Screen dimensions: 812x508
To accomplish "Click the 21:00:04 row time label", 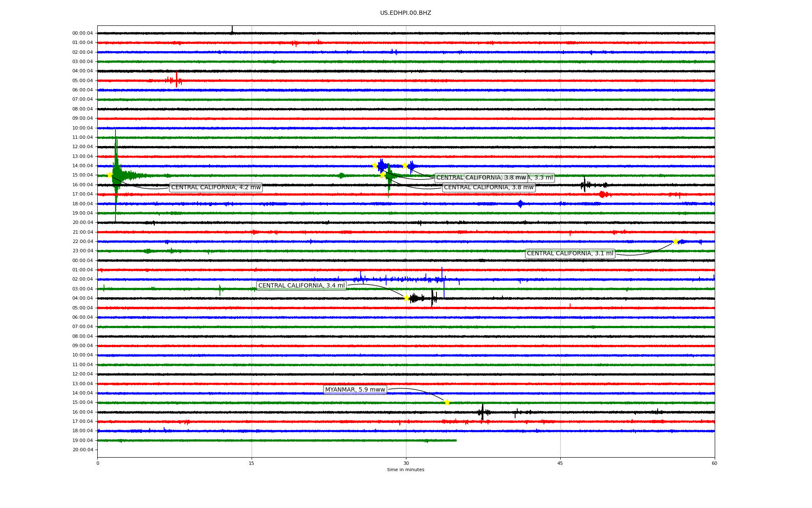I will tap(82, 232).
